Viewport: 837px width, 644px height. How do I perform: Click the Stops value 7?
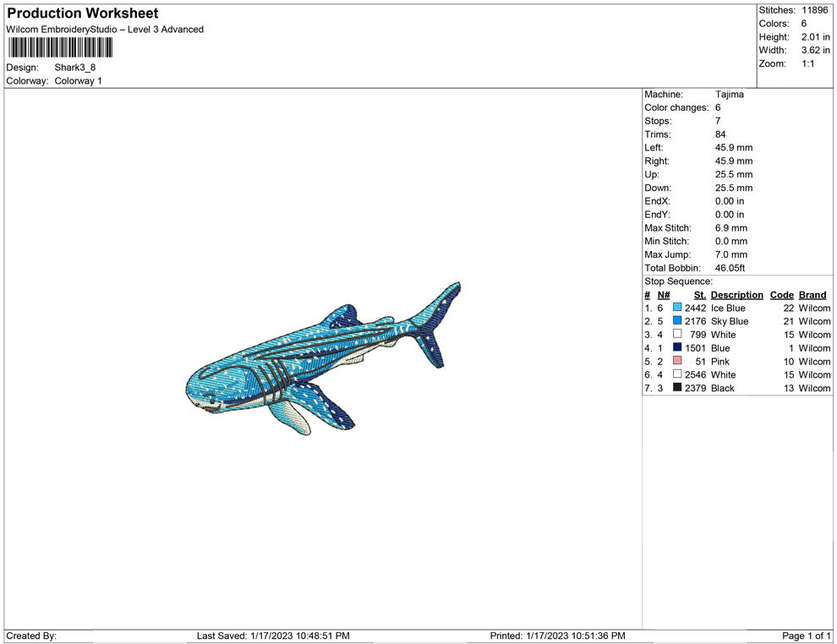[718, 121]
